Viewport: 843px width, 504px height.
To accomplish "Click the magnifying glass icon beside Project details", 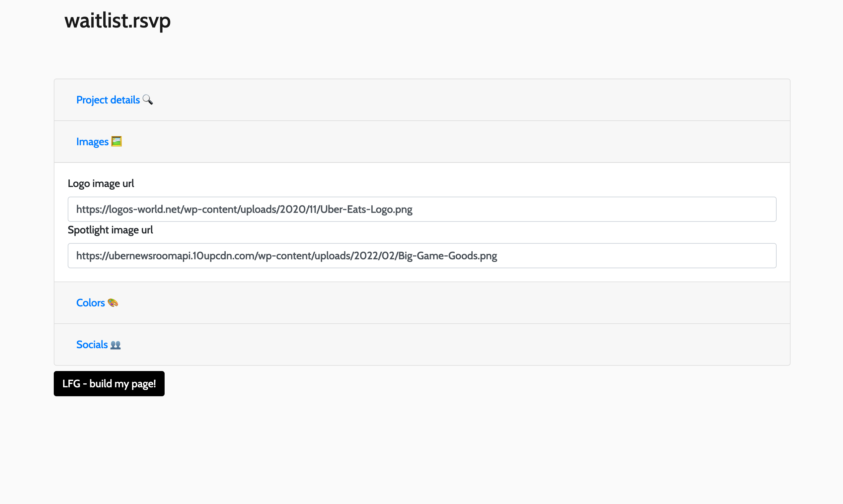I will point(147,99).
